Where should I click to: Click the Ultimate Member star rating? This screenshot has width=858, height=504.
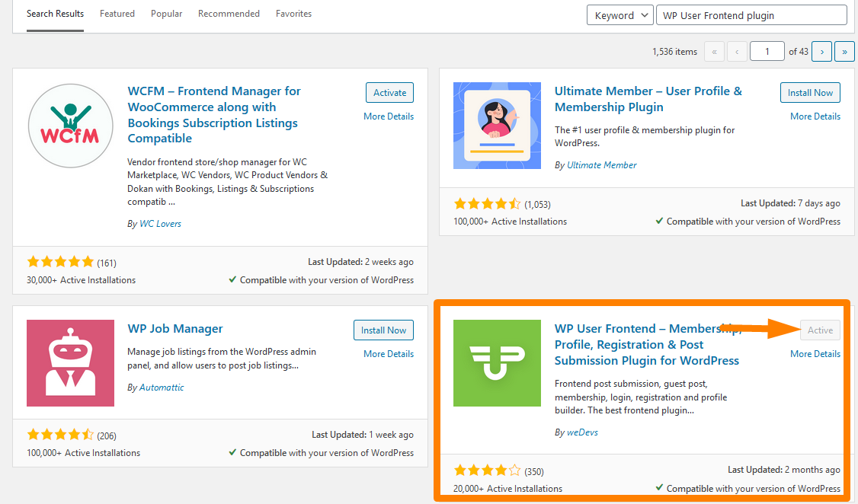point(487,204)
